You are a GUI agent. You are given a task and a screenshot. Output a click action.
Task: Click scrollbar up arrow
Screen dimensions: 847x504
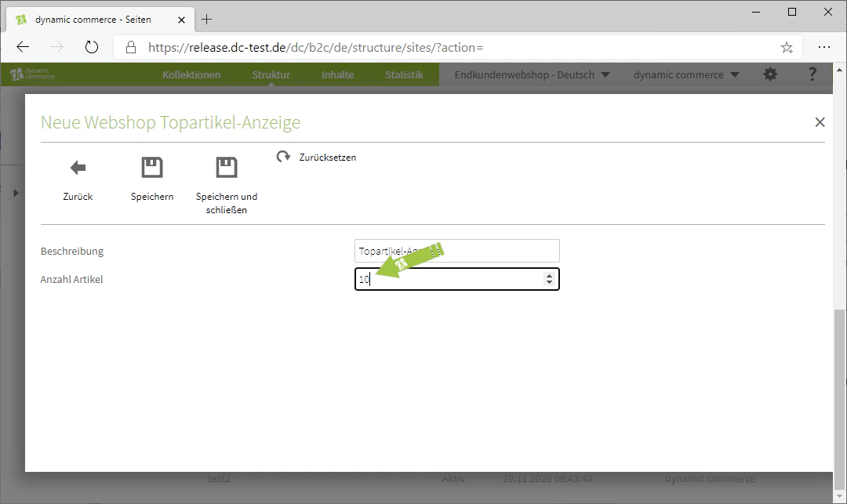tap(839, 70)
